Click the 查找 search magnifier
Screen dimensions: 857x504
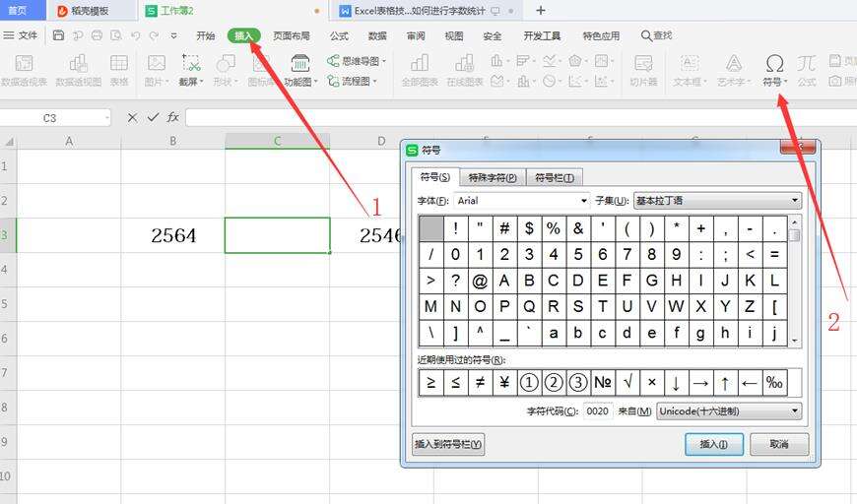(656, 35)
